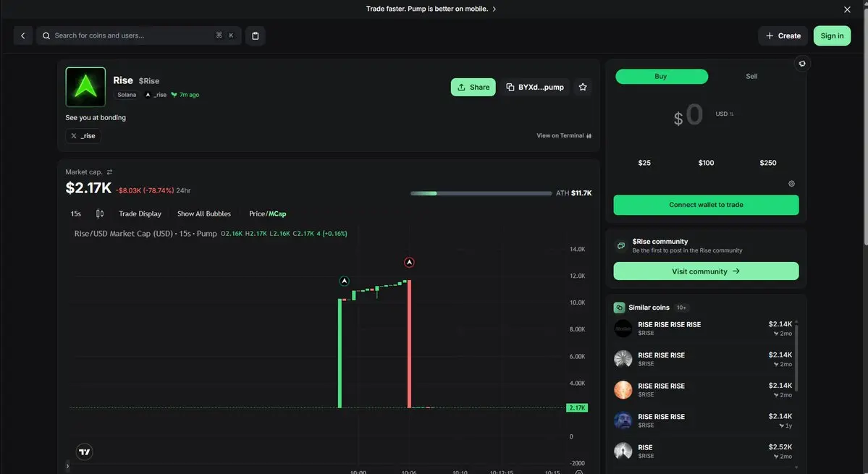Image resolution: width=868 pixels, height=474 pixels.
Task: Toggle Trade Display on the chart
Action: click(140, 213)
